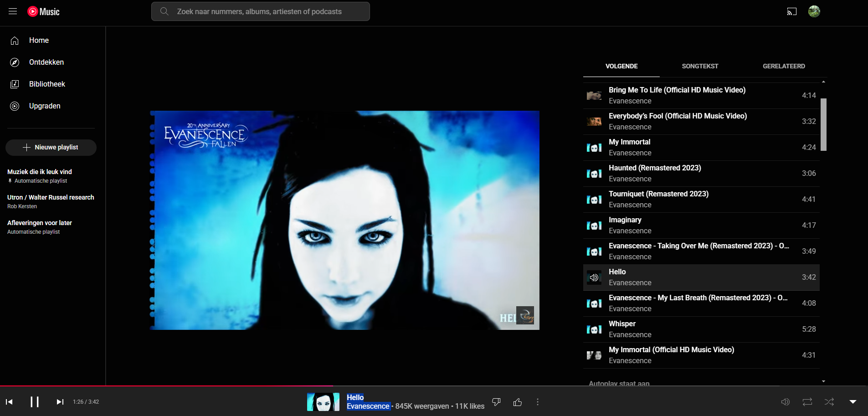Select the VOLGENDE tab
The width and height of the screenshot is (868, 416).
tap(621, 67)
